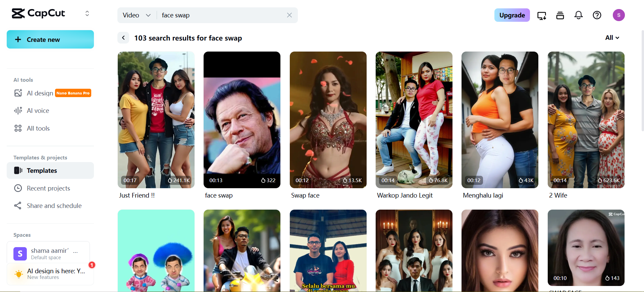Open AI voice tool
Screen dimensions: 644x292
coord(38,111)
